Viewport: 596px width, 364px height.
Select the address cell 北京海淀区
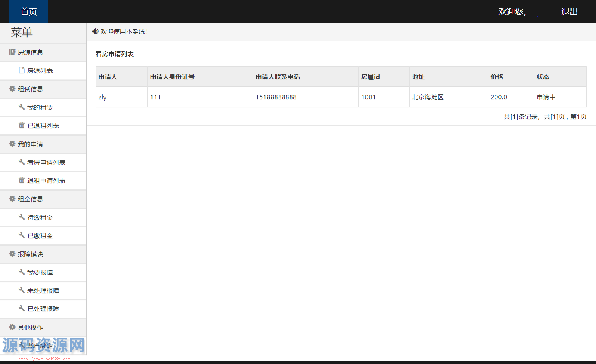(x=449, y=97)
